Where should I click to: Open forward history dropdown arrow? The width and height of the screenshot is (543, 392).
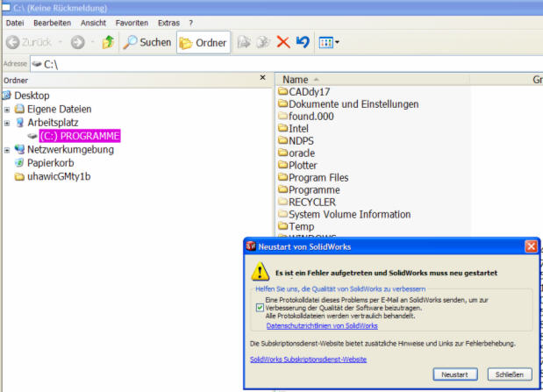coord(92,42)
